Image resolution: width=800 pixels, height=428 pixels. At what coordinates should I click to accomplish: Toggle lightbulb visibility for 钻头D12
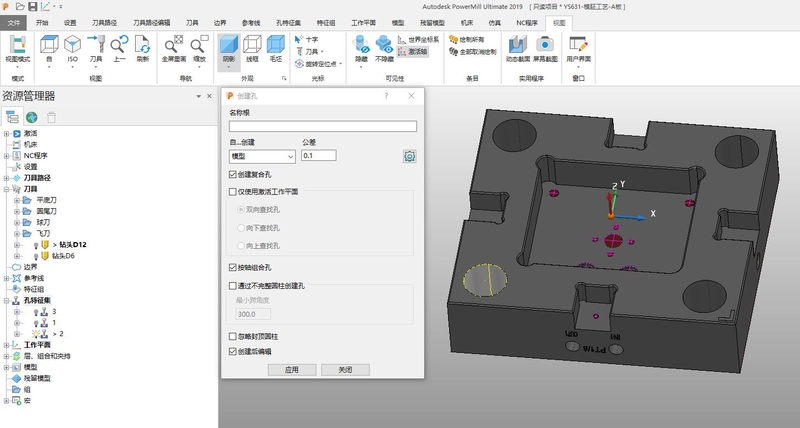36,245
